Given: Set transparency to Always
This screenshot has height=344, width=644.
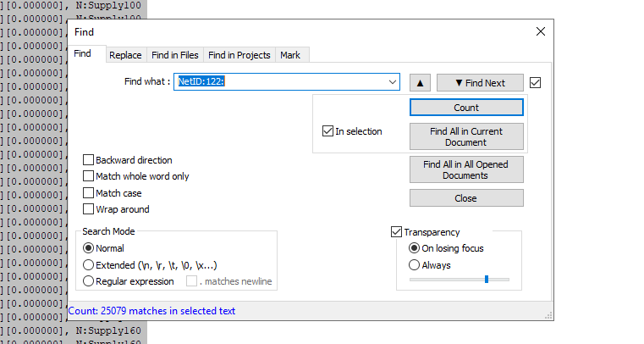Looking at the screenshot, I should [x=414, y=265].
